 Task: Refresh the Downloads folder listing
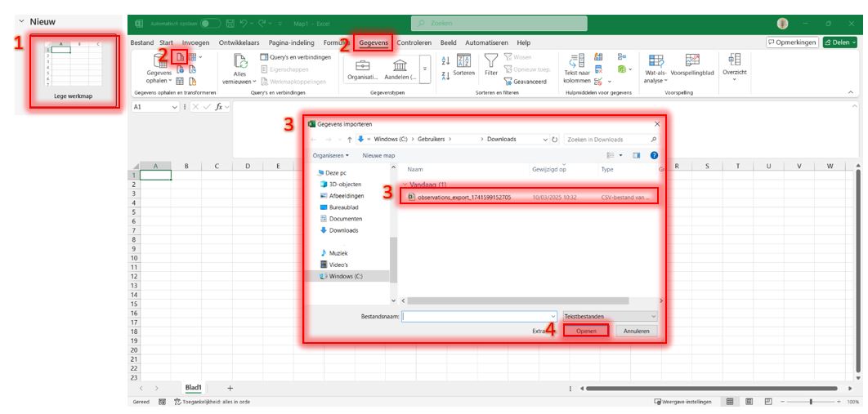555,140
